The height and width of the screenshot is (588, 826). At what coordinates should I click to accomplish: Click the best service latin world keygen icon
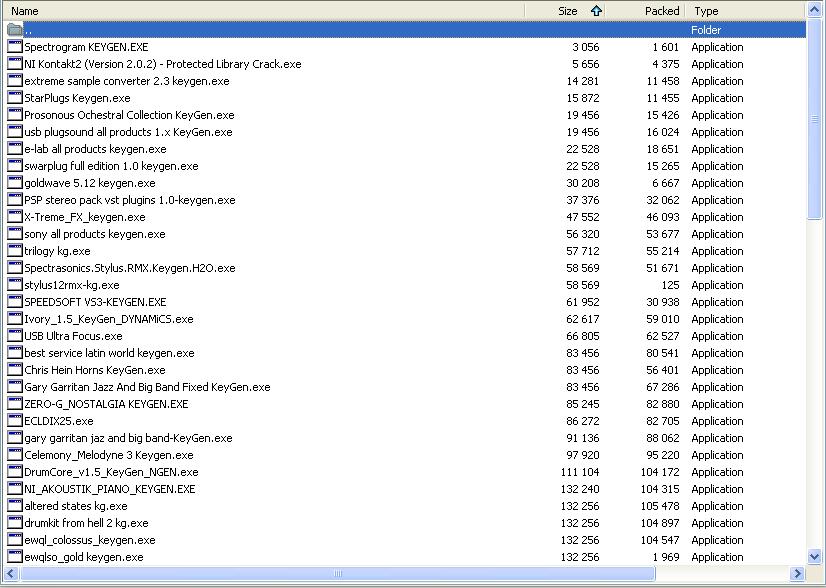pos(15,352)
